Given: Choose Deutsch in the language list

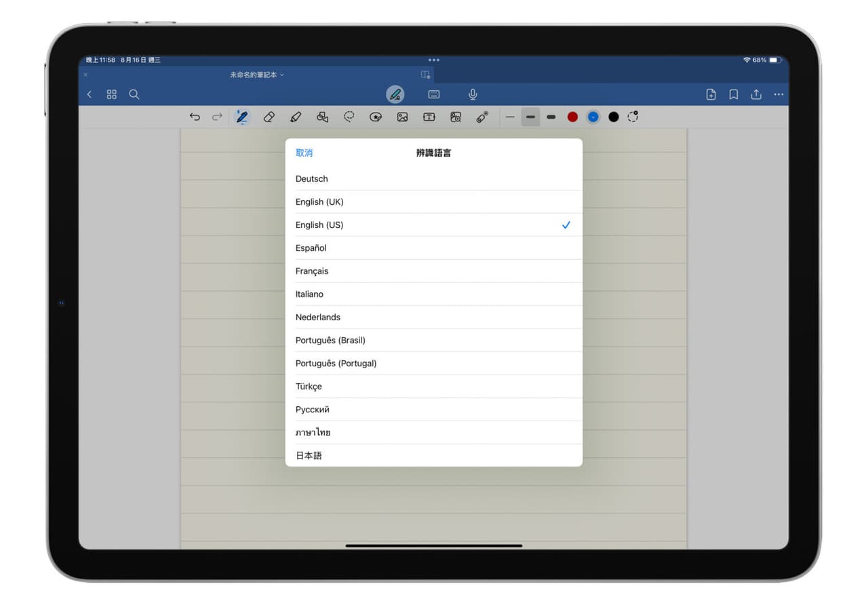Looking at the screenshot, I should click(311, 178).
